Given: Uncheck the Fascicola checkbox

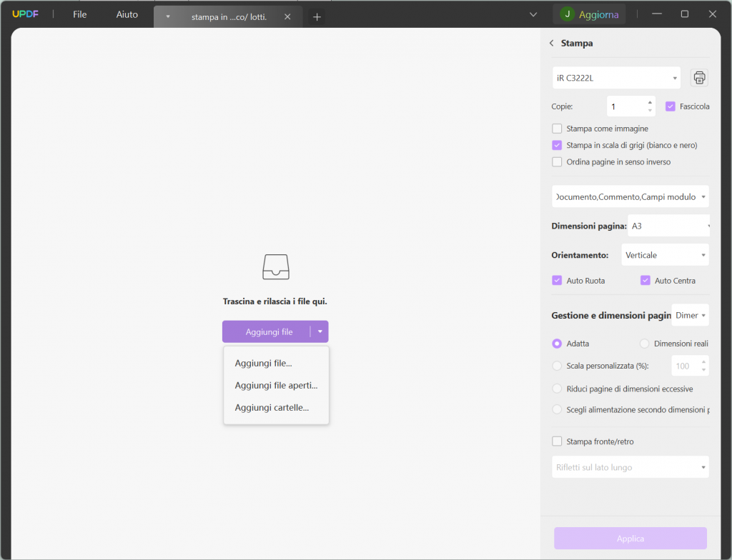Looking at the screenshot, I should pos(671,106).
